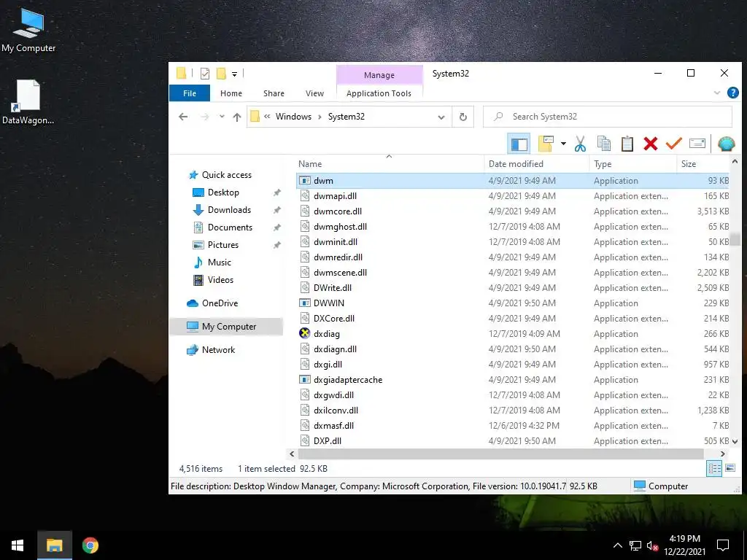The image size is (747, 560).
Task: Click the Copy icon in toolbar
Action: (x=604, y=144)
